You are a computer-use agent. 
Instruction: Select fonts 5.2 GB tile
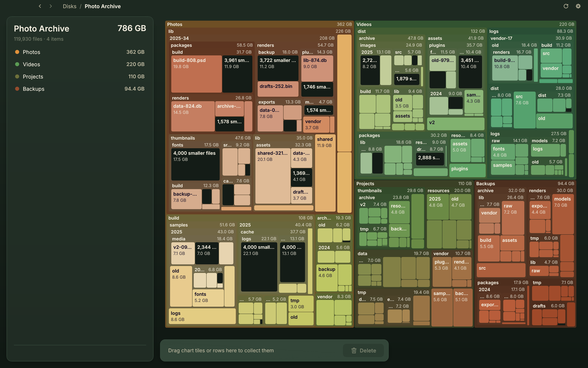(208, 298)
